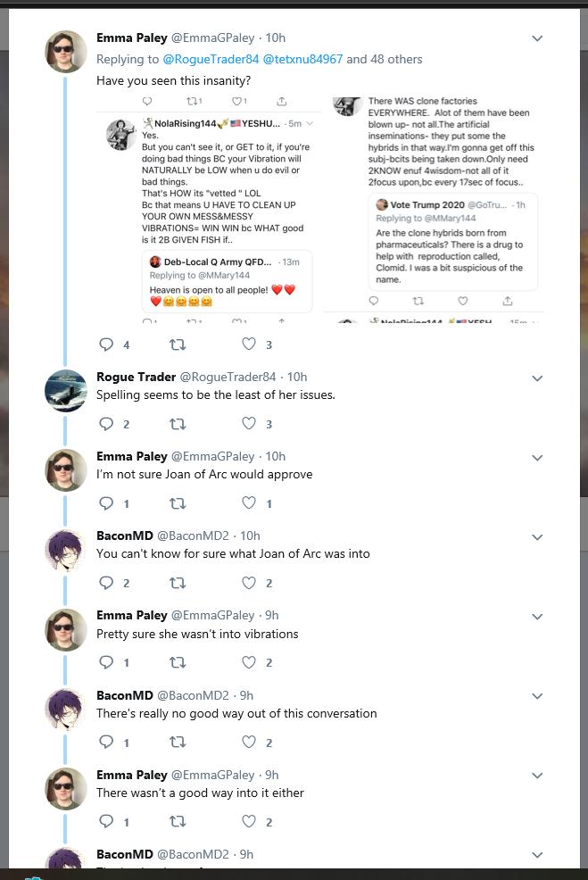Like the "Joan of Arc would approve" tweet

tap(250, 503)
